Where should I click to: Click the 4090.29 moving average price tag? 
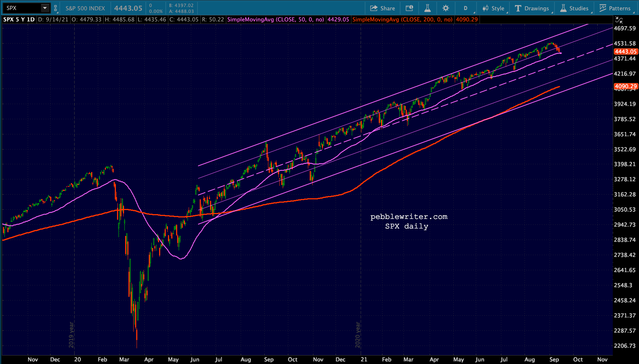(625, 86)
